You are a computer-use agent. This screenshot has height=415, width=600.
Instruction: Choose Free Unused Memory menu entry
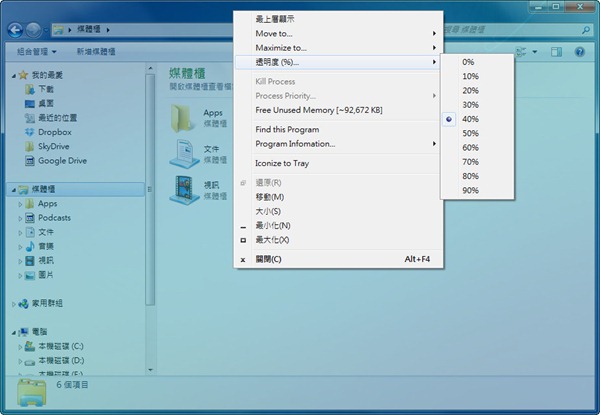pos(338,110)
